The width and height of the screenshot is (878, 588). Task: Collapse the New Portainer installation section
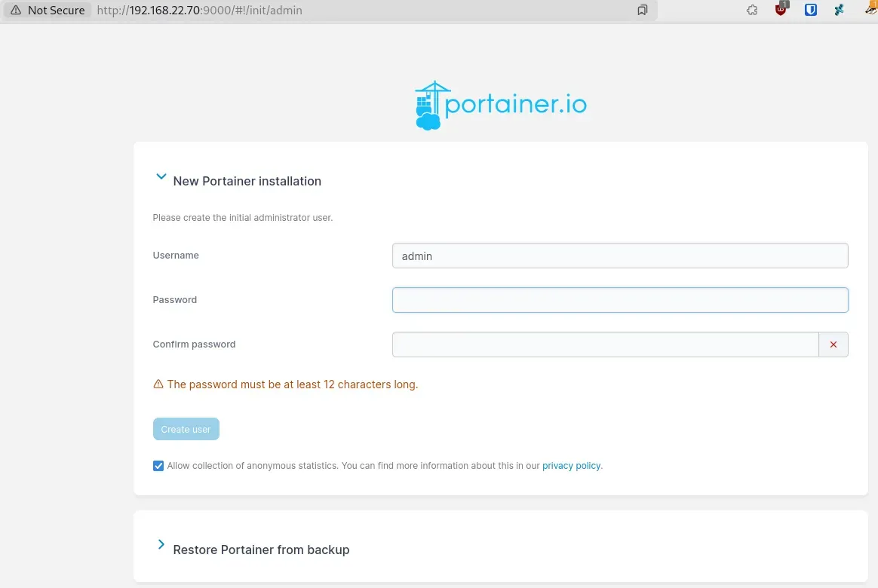161,177
